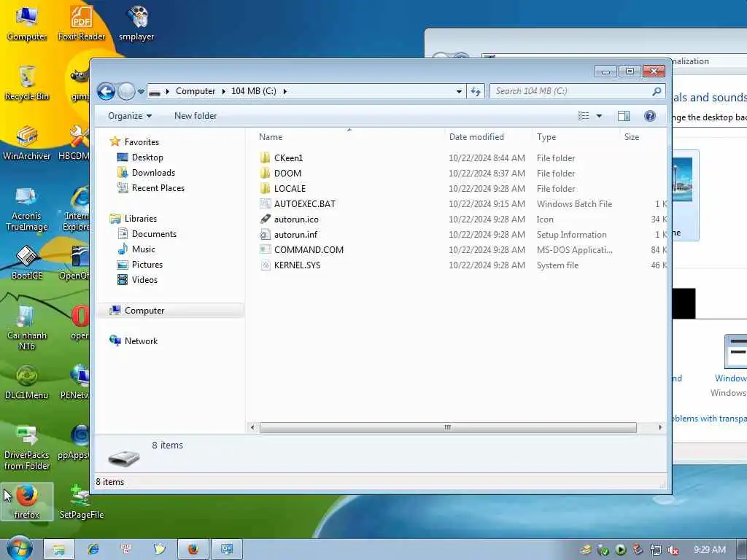Select the DOOM folder
The height and width of the screenshot is (560, 747).
point(287,174)
